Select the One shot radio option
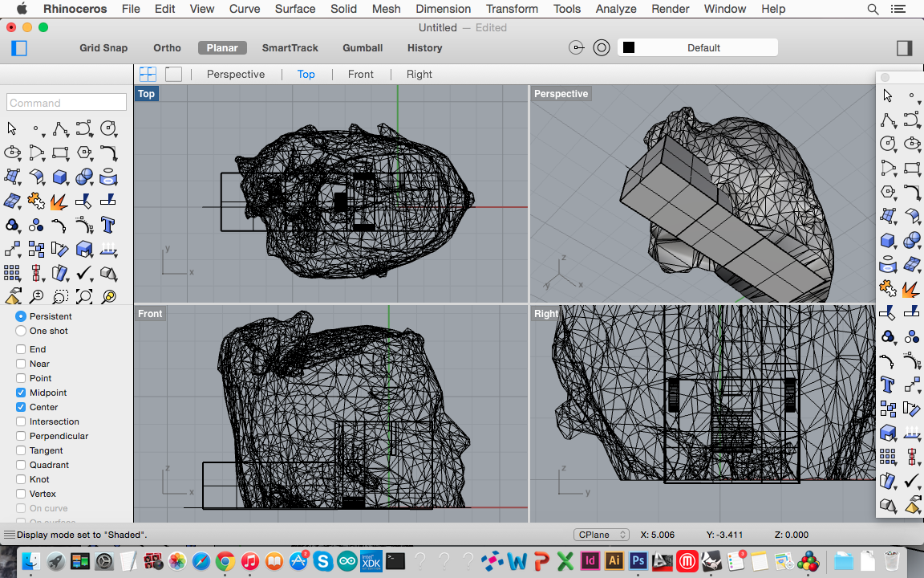 click(x=21, y=331)
